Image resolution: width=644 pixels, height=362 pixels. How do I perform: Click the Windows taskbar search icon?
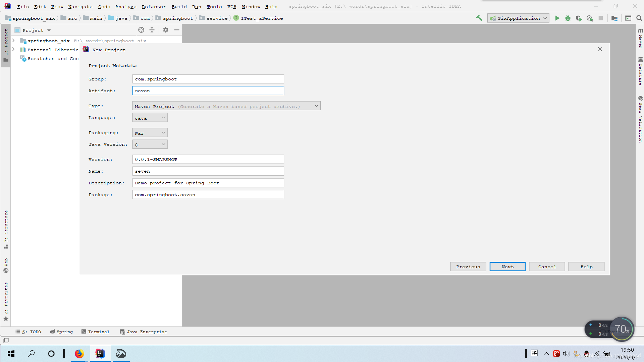coord(31,354)
